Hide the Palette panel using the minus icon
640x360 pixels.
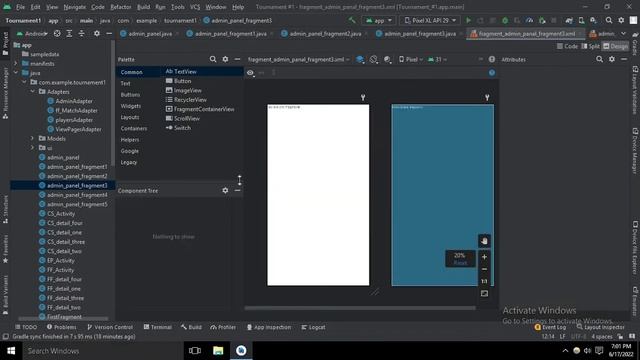pos(237,59)
